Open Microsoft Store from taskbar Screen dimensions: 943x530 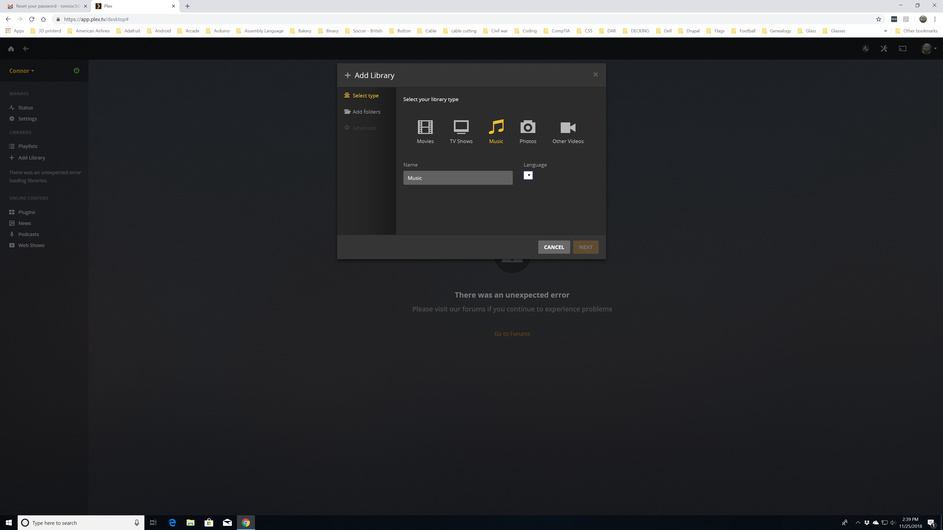pos(209,523)
